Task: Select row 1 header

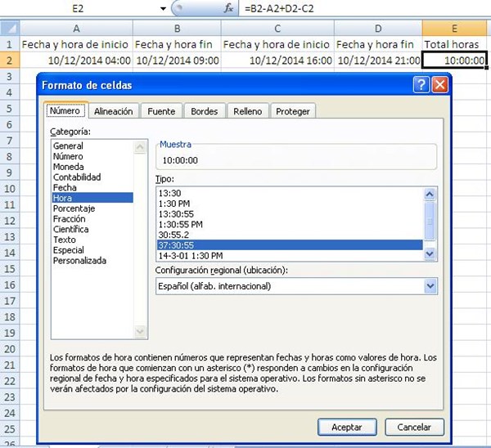Action: tap(9, 44)
